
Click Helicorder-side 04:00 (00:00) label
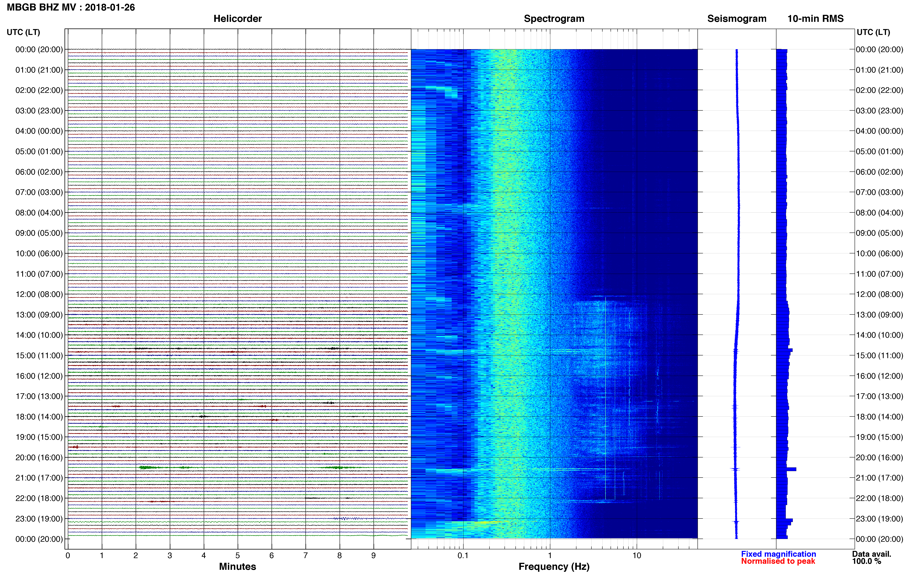click(39, 131)
